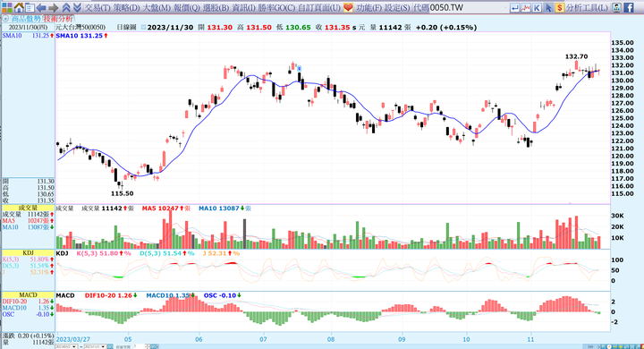This screenshot has height=349, width=644.
Task: Click the KDJ panel header
Action: click(28, 253)
